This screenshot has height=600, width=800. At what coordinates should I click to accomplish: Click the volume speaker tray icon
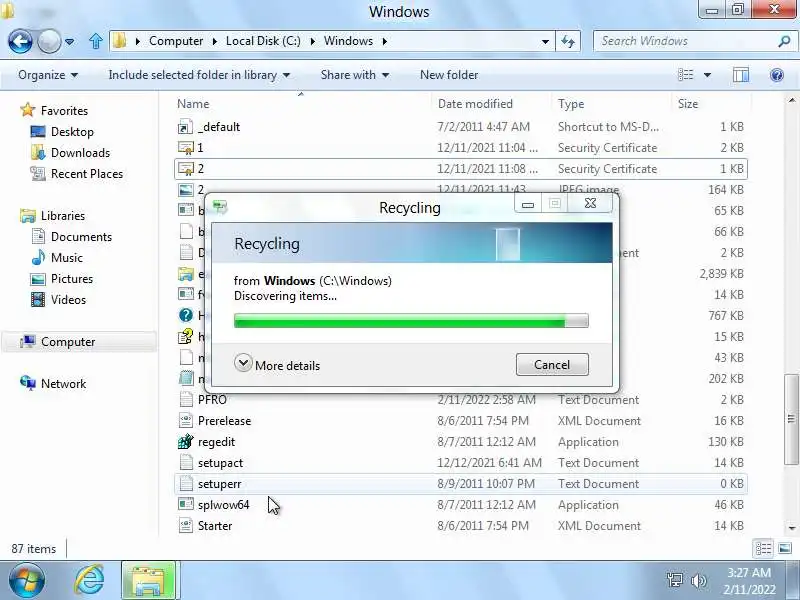698,580
